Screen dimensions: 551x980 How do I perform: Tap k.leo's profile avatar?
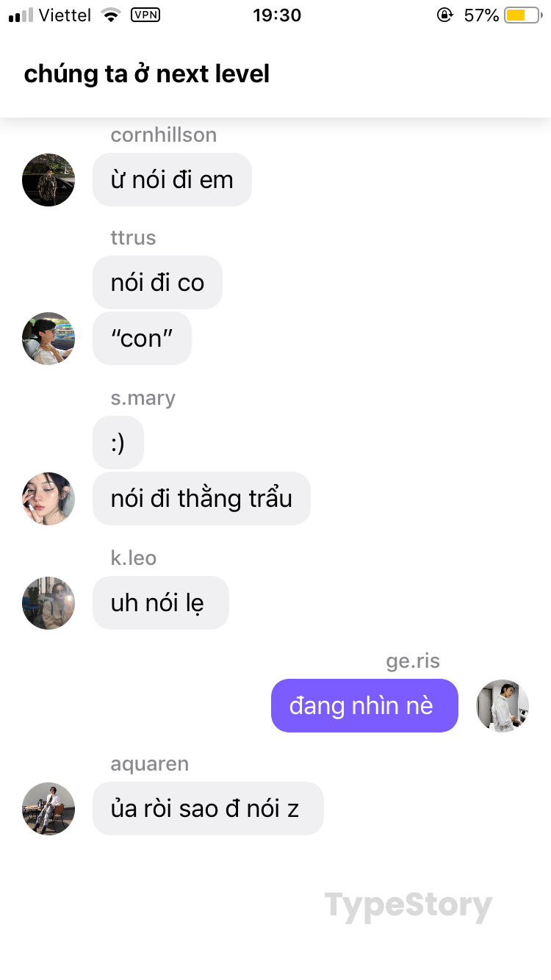pyautogui.click(x=48, y=603)
